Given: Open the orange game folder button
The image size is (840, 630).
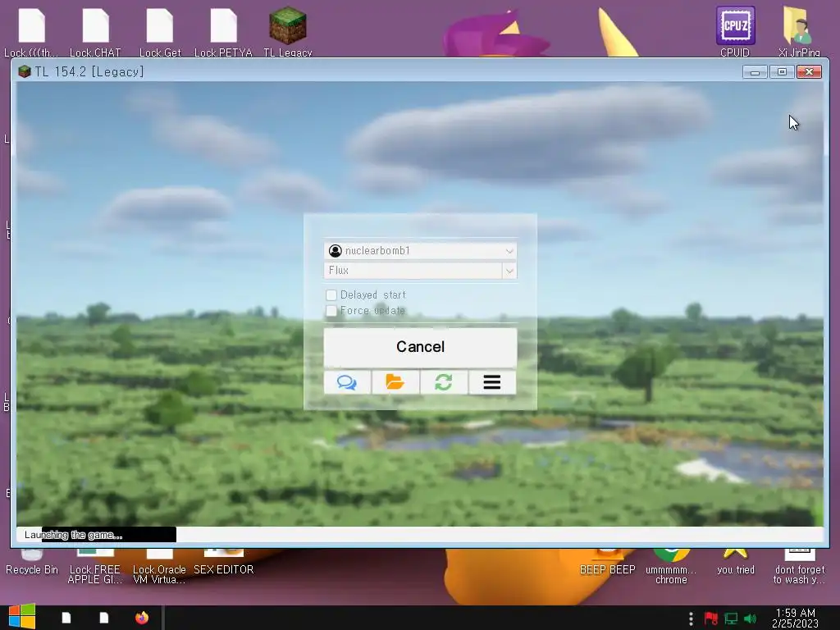Looking at the screenshot, I should tap(395, 382).
